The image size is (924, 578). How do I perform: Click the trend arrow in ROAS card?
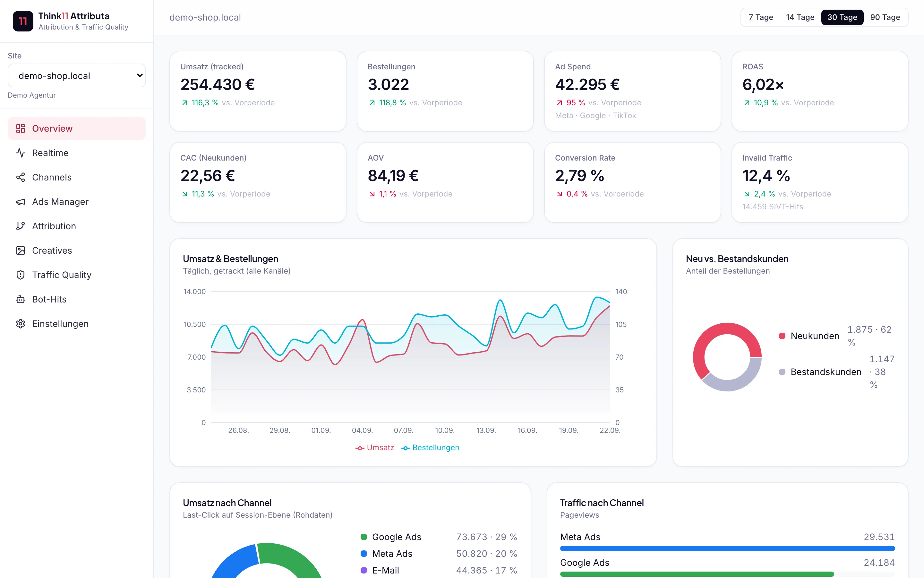tap(747, 103)
